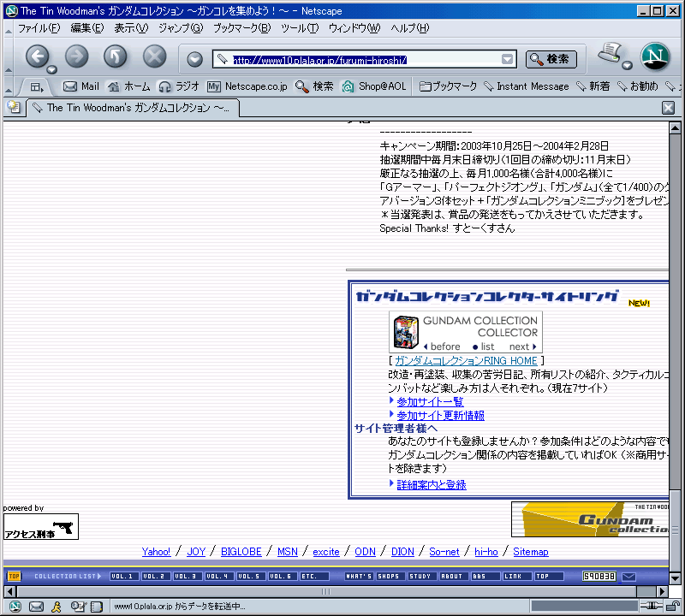685x616 pixels.
Task: Open the round go-menu button beside URL bar
Action: (x=195, y=59)
